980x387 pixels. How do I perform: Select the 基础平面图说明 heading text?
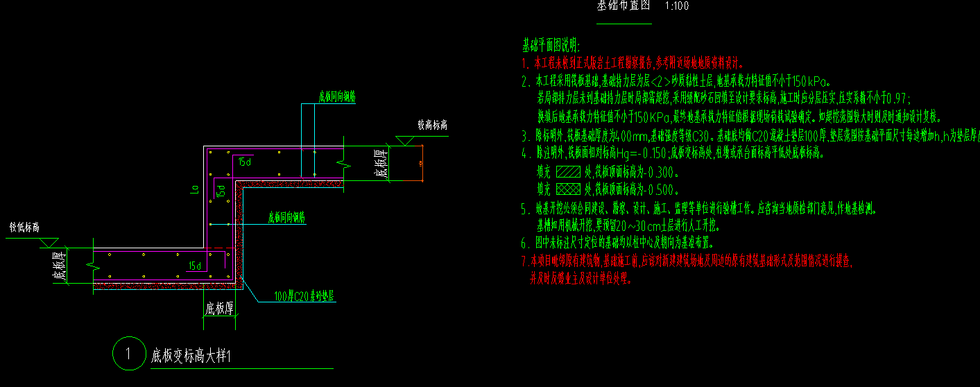[x=550, y=46]
